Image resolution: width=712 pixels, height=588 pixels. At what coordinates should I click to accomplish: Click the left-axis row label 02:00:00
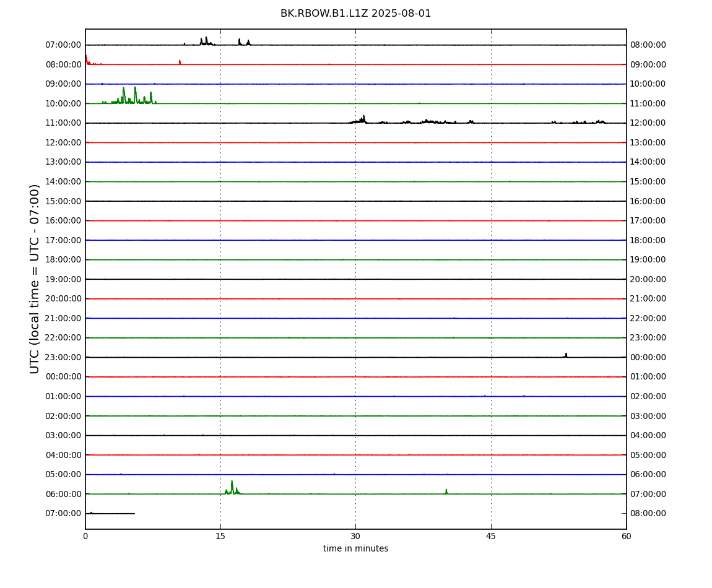[64, 416]
